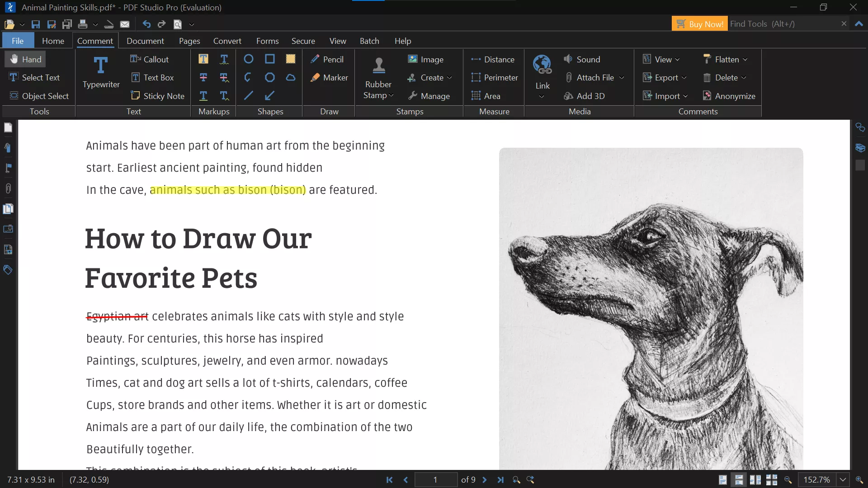Click the Buy Now button
The width and height of the screenshot is (868, 488).
tap(700, 23)
